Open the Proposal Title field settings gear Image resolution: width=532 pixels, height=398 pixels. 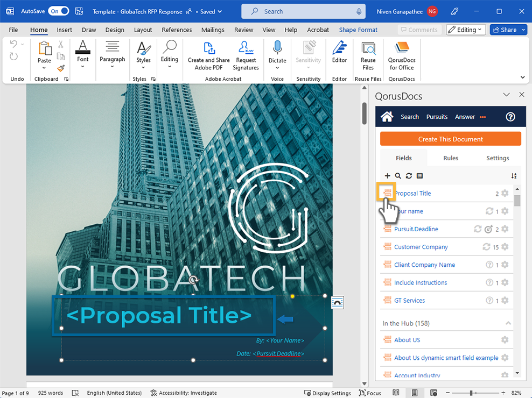[505, 194]
